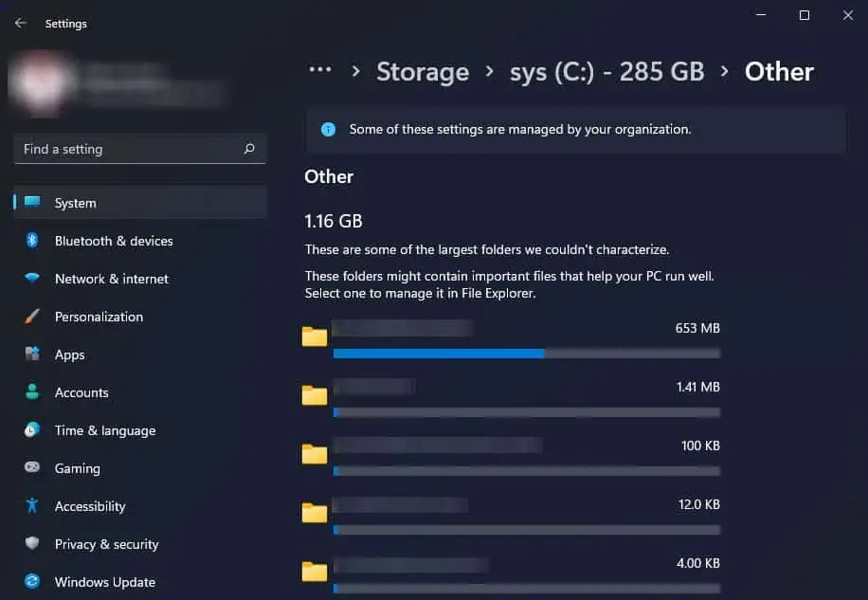
Task: Click the Other breadcrumb title
Action: pyautogui.click(x=779, y=72)
